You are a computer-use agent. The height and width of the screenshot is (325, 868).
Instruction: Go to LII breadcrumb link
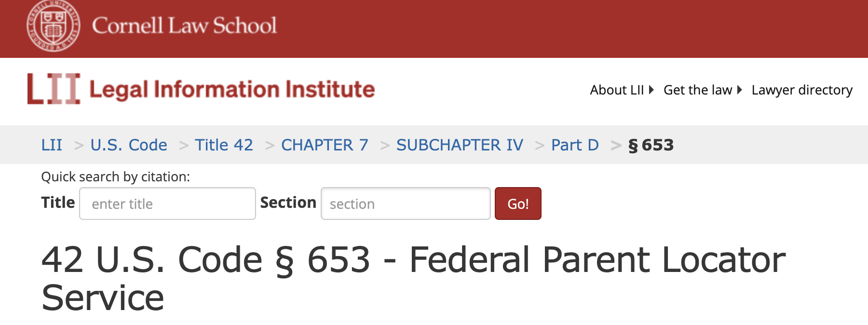(52, 145)
